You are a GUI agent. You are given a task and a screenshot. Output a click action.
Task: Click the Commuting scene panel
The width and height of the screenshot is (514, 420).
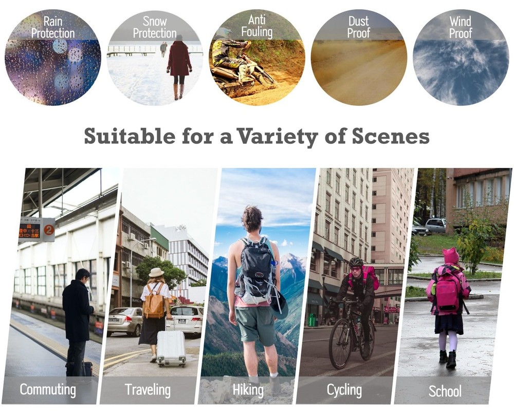pyautogui.click(x=61, y=286)
